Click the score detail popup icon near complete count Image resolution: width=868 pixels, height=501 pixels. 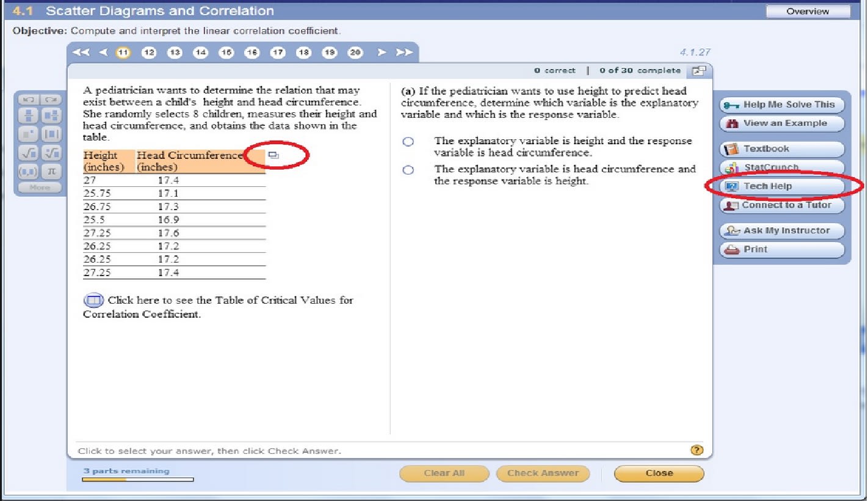[698, 71]
